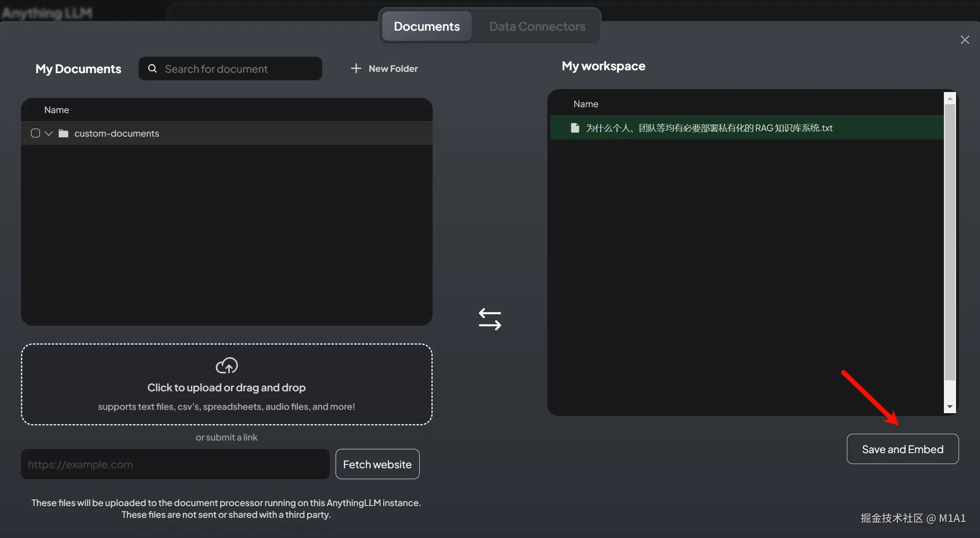Click the New Folder label
Screen dimensions: 980x538
393,69
